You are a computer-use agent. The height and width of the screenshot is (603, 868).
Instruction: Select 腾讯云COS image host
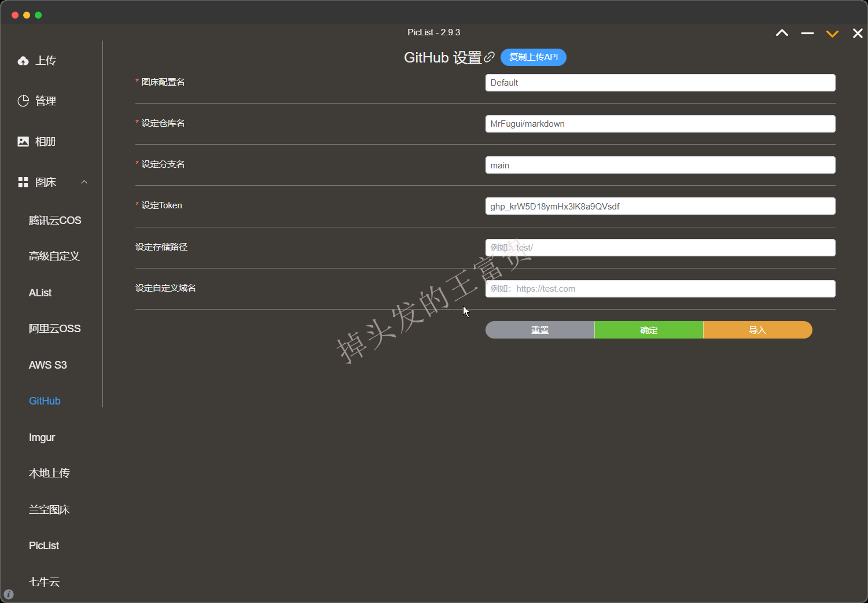[x=55, y=220]
